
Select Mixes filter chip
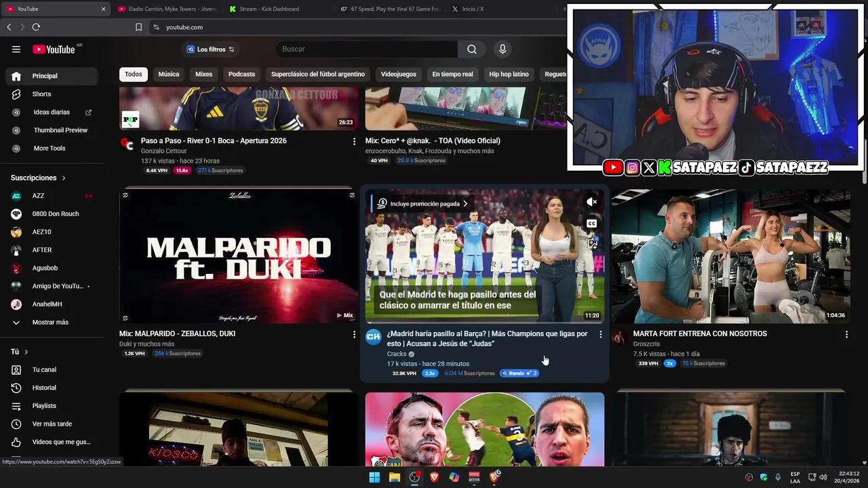coord(203,74)
